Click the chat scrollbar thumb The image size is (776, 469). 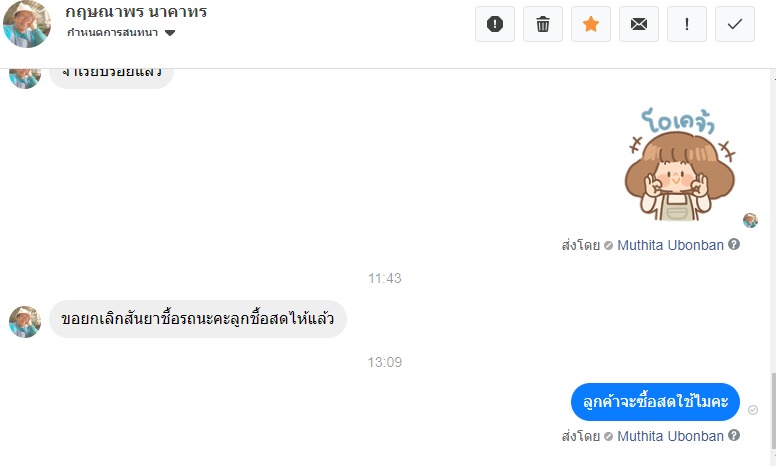[x=771, y=410]
